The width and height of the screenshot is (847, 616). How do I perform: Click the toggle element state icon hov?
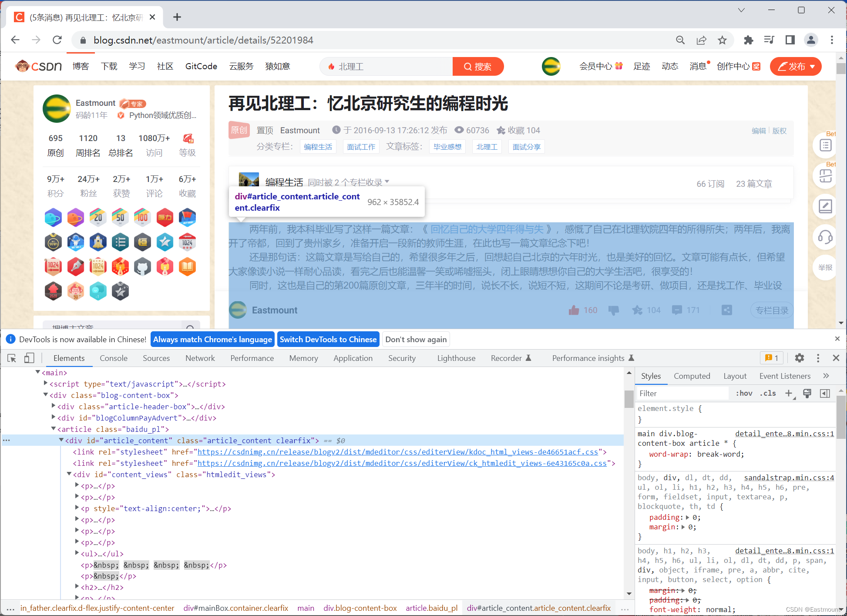click(x=744, y=393)
